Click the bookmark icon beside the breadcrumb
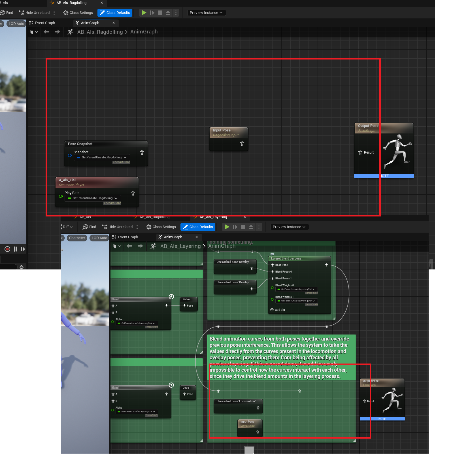 [x=32, y=32]
